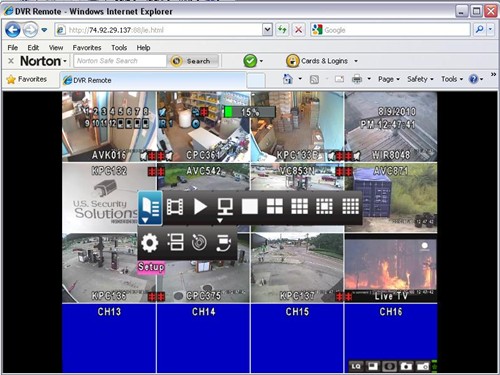
Task: Open the Page dropdown in command bar
Action: [389, 79]
